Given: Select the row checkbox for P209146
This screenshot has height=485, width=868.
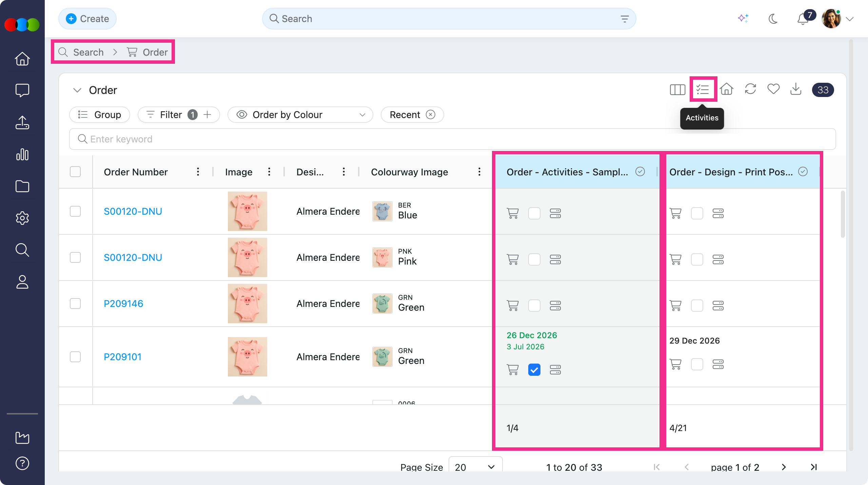Looking at the screenshot, I should click(x=75, y=304).
